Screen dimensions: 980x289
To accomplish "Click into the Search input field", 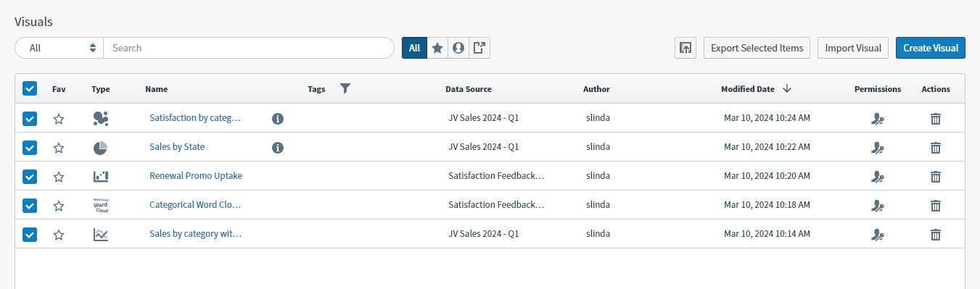I will coord(249,48).
